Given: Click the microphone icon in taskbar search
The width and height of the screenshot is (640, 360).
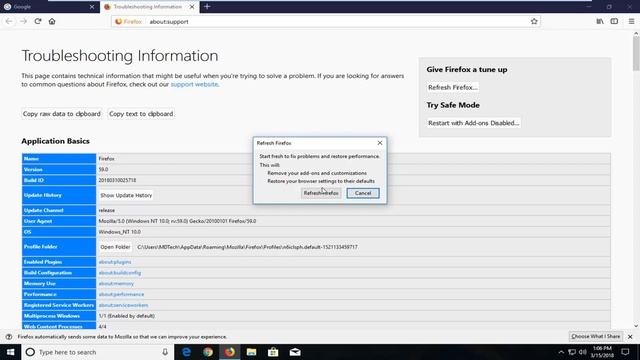Looking at the screenshot, I should (165, 352).
